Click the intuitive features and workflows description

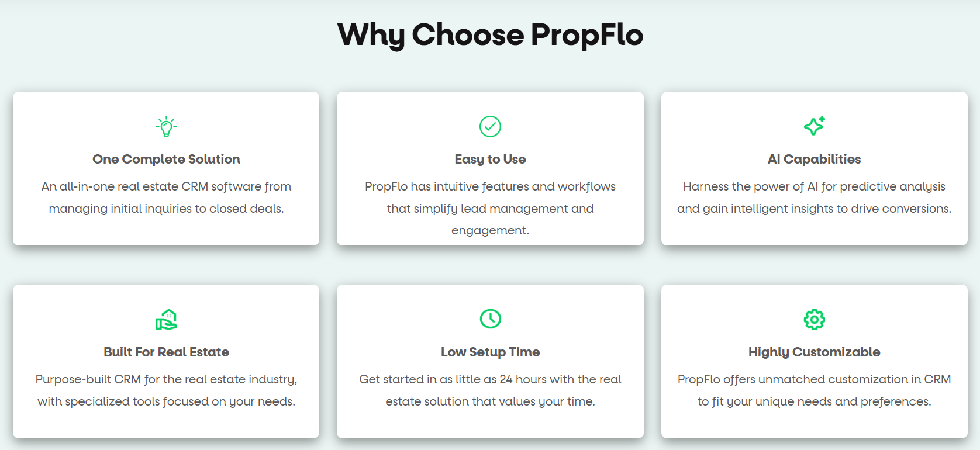[490, 208]
